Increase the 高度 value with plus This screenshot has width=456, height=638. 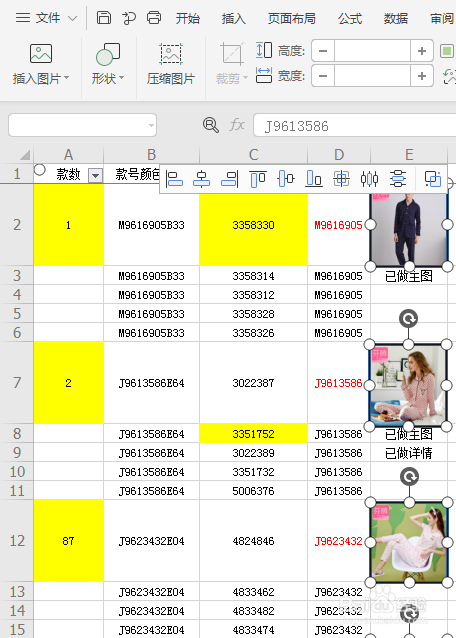(421, 51)
